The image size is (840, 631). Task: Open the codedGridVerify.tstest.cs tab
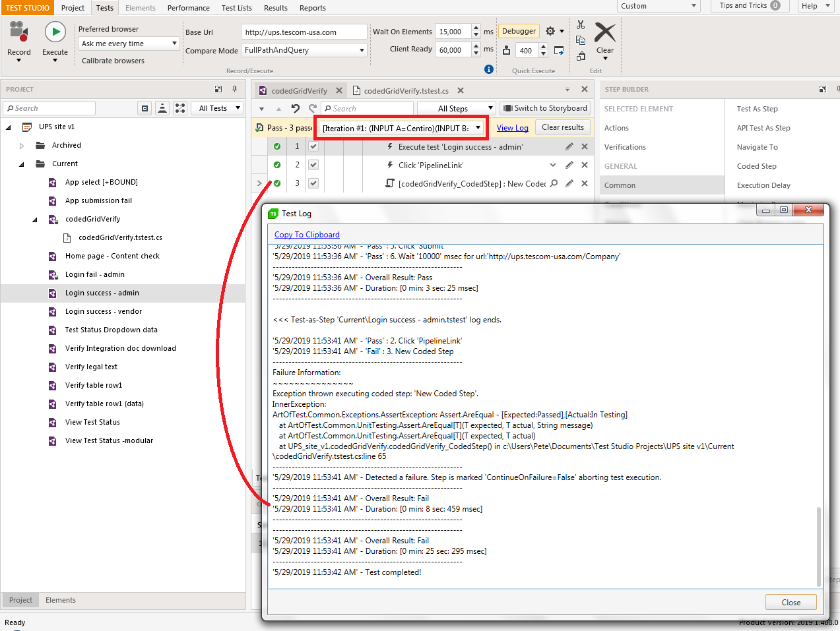pyautogui.click(x=406, y=91)
